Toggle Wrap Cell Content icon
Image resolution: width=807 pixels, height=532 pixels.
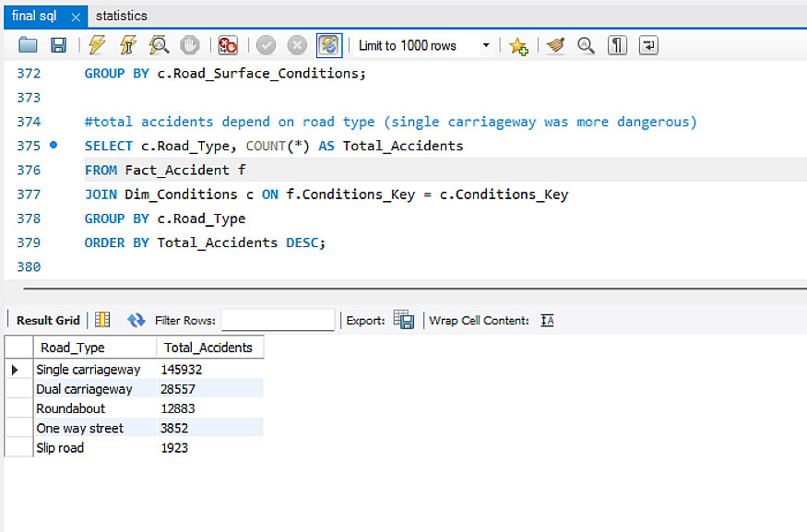[x=547, y=321]
